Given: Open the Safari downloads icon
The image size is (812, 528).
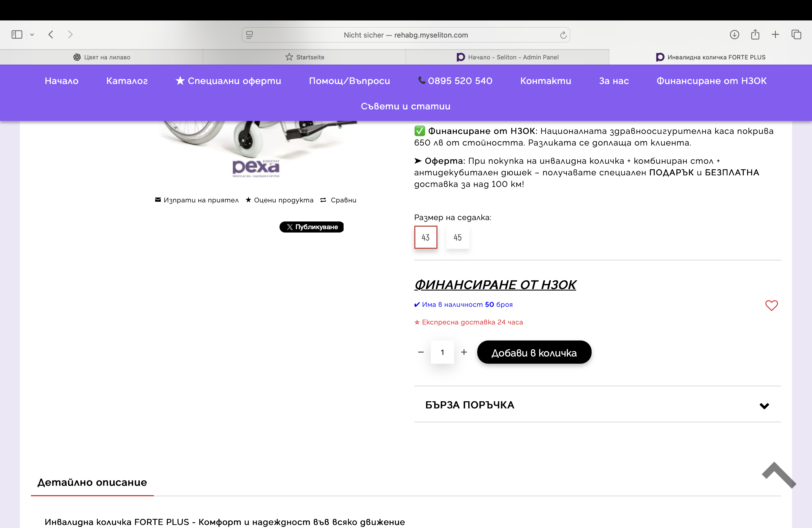Looking at the screenshot, I should point(734,35).
